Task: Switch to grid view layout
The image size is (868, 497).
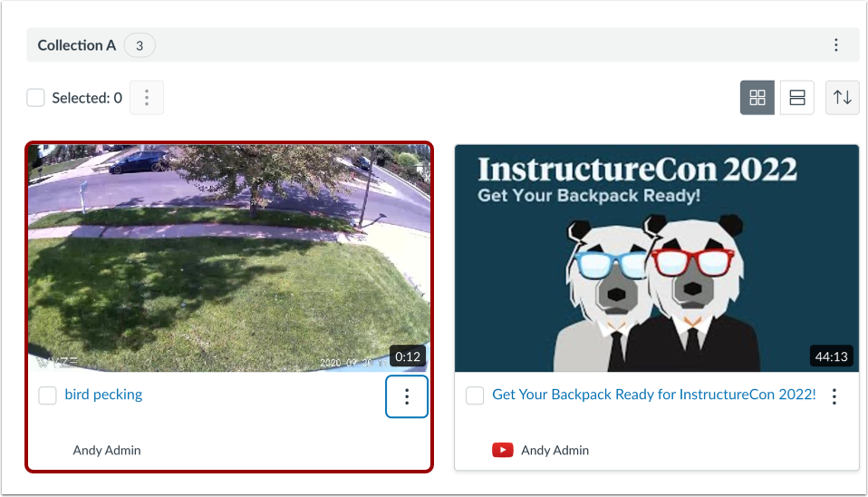Action: 757,98
